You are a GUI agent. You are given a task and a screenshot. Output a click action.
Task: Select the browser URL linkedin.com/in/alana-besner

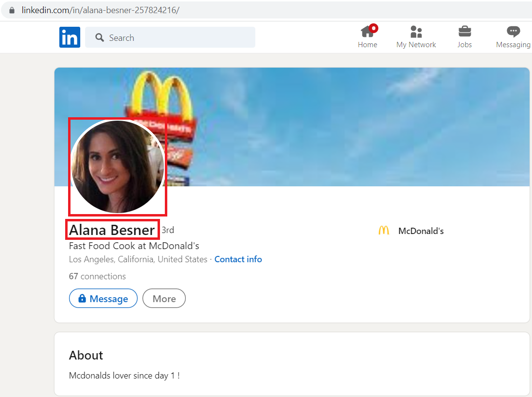[101, 10]
